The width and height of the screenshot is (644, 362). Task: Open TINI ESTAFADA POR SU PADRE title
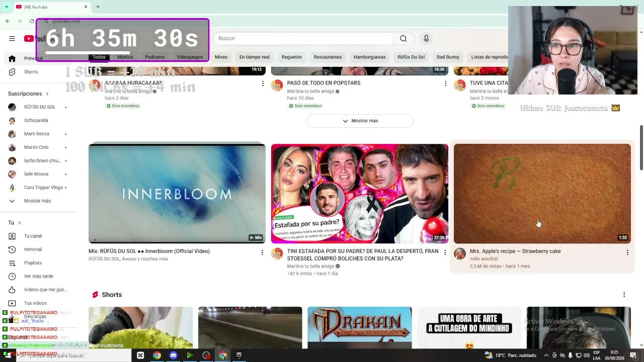(x=363, y=255)
